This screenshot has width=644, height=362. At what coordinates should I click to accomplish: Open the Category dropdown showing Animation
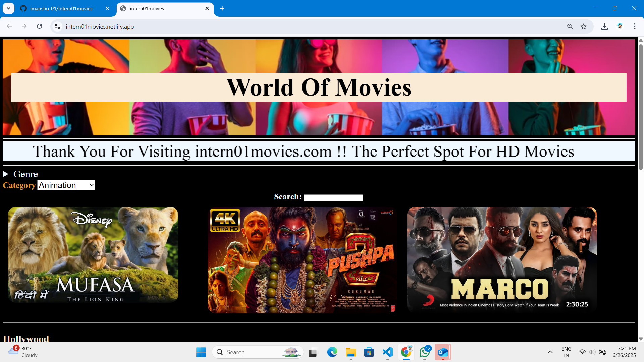pyautogui.click(x=66, y=185)
